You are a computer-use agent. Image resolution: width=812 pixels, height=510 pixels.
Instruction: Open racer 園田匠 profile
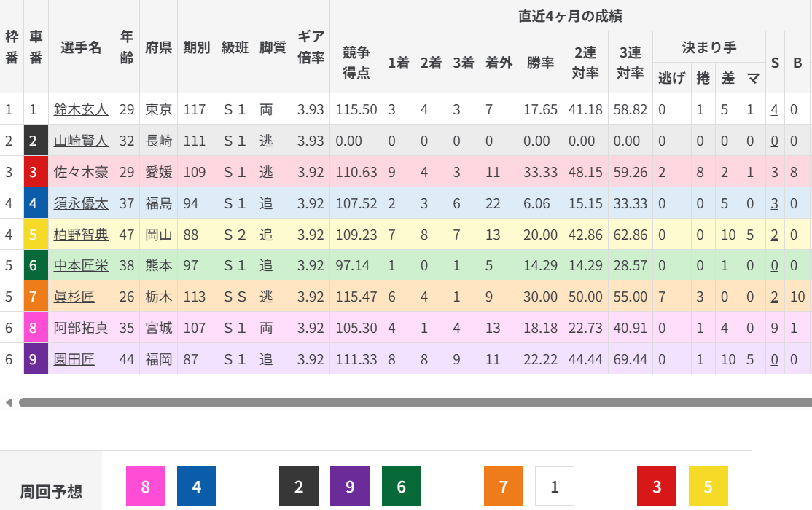74,359
